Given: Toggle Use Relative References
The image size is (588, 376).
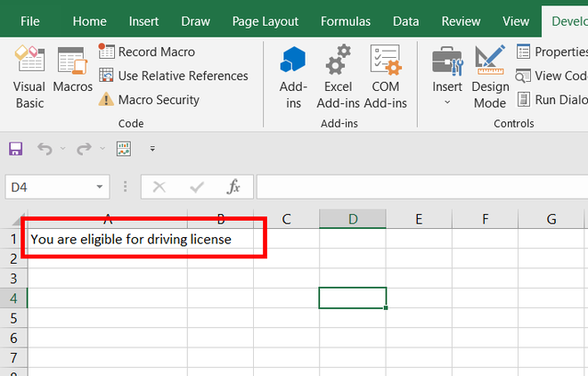Looking at the screenshot, I should click(173, 76).
